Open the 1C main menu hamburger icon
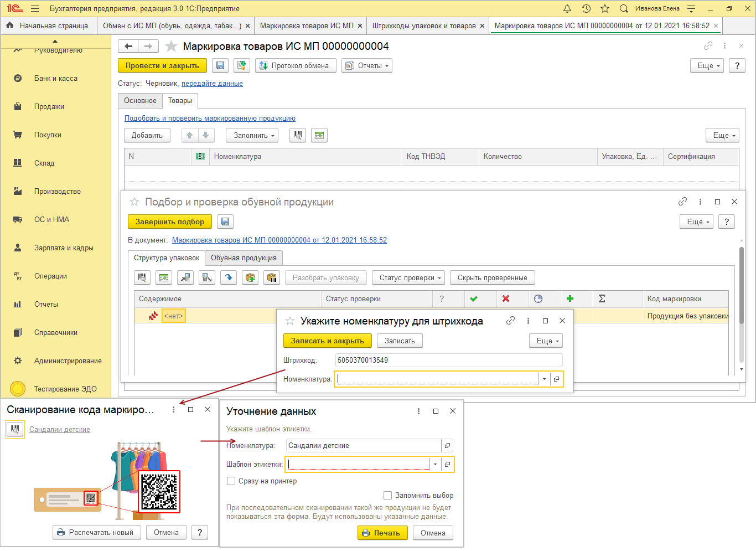 (35, 8)
